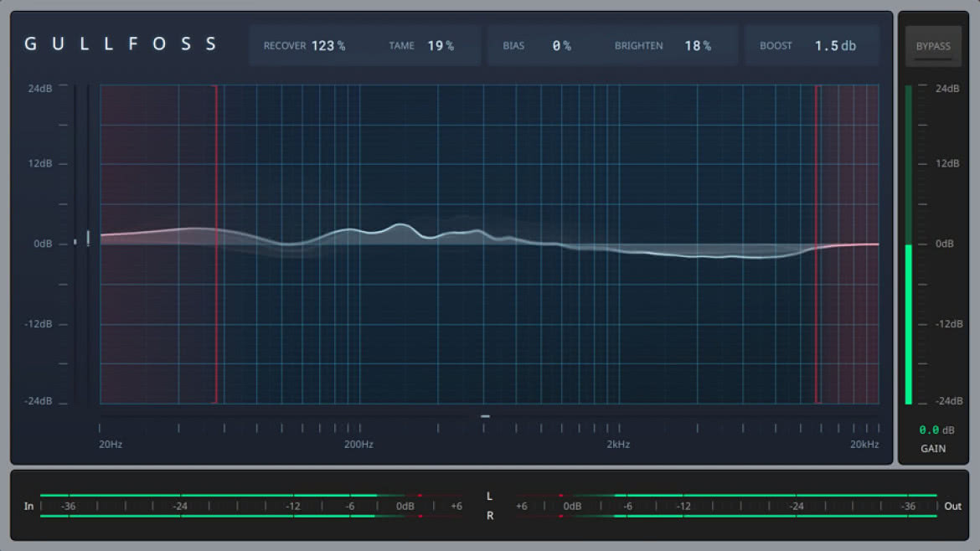Select the BOOST value 1.5 db

(835, 45)
